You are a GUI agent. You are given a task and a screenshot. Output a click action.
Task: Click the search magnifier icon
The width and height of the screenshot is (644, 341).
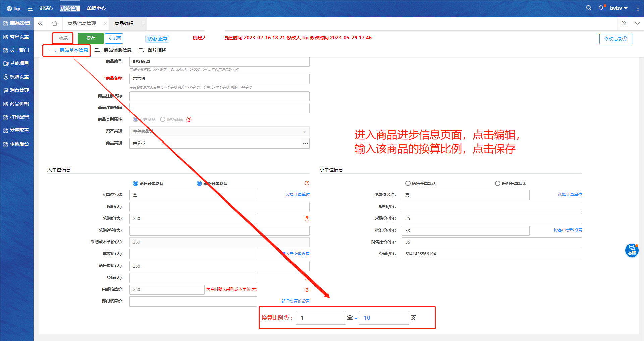pos(588,8)
